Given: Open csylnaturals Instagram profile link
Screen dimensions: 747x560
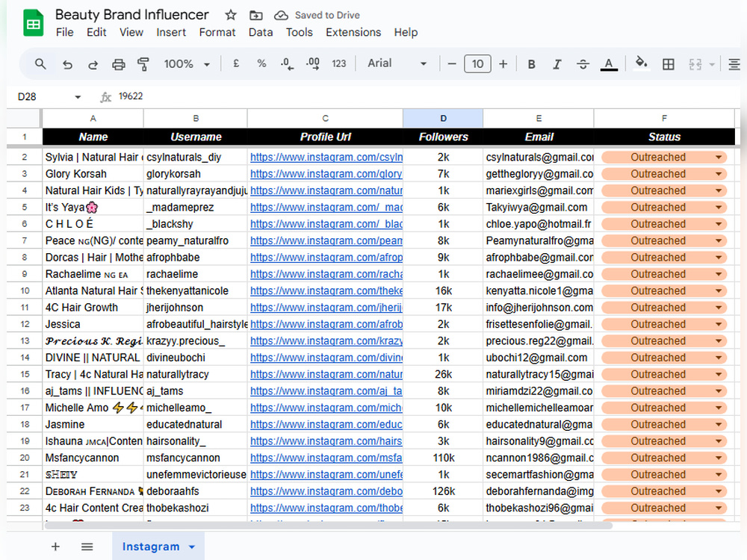Looking at the screenshot, I should coord(326,157).
